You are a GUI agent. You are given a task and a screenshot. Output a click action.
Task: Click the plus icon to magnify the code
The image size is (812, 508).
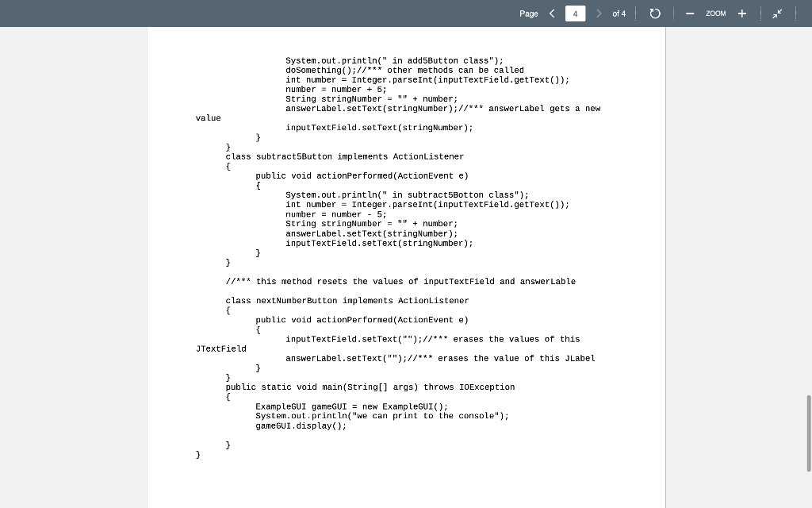(741, 13)
